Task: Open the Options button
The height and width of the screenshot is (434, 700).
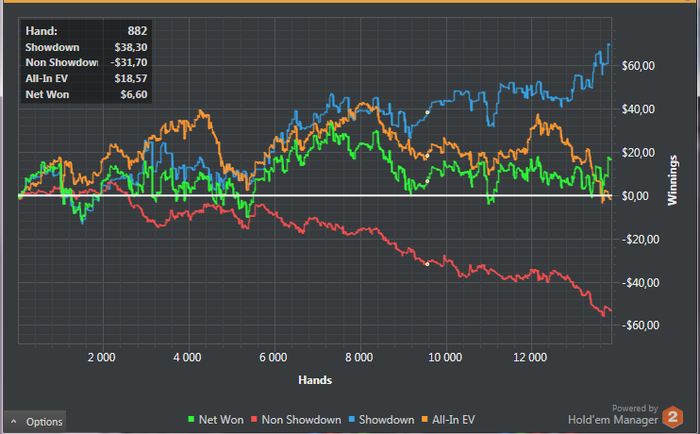Action: 35,421
